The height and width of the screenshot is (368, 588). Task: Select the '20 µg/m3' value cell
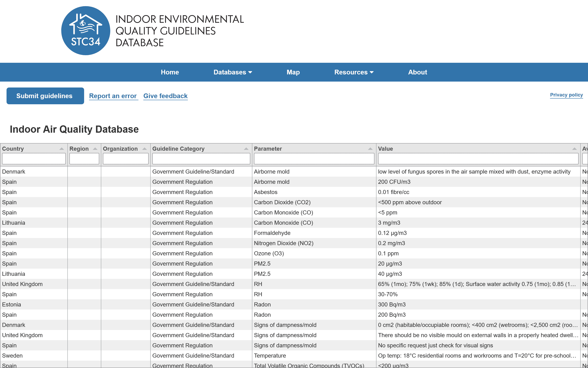tap(478, 264)
